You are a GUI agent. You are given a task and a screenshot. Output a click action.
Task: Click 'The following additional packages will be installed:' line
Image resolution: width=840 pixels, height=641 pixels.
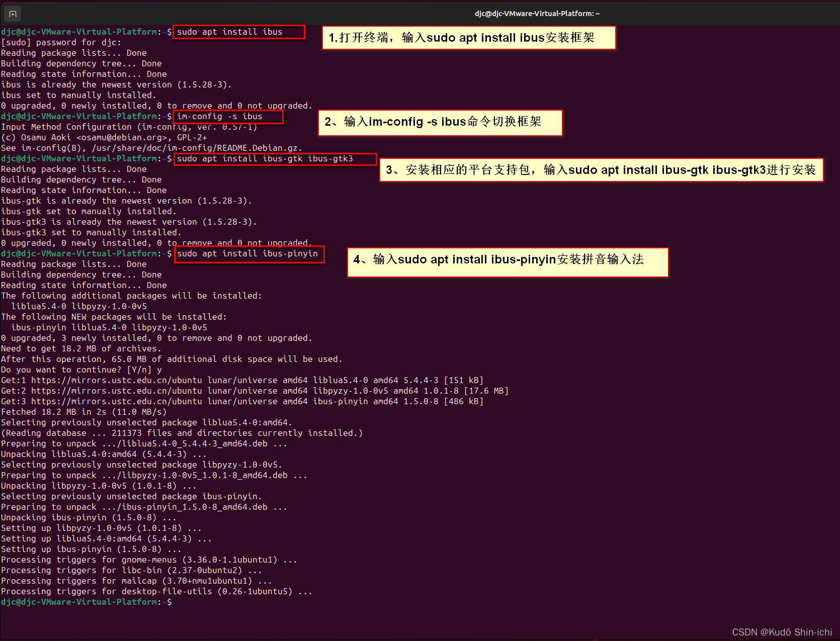[131, 296]
